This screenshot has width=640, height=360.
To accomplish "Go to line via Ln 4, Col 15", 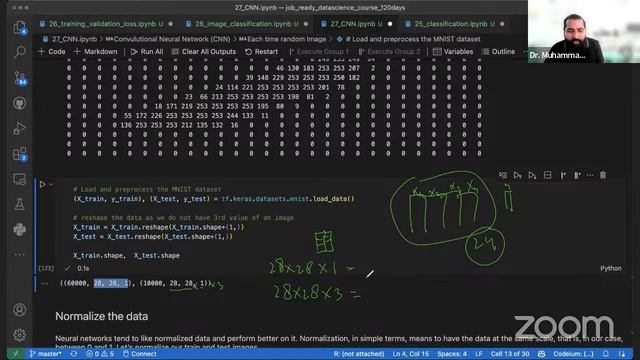I will click(x=411, y=354).
